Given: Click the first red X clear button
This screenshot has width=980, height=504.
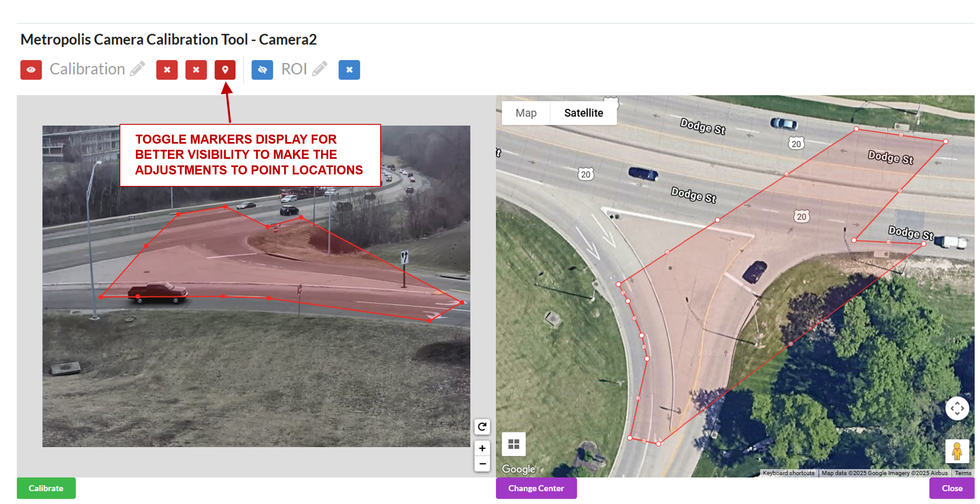Looking at the screenshot, I should pyautogui.click(x=167, y=70).
